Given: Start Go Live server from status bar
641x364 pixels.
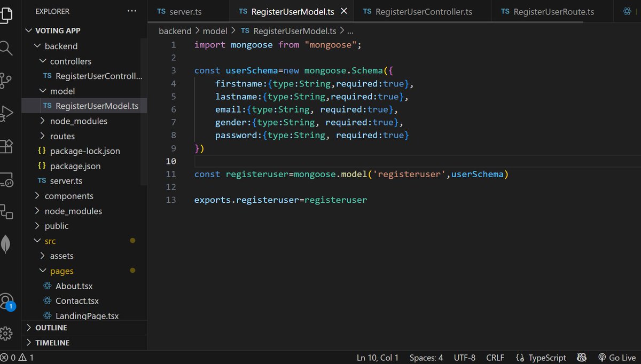Looking at the screenshot, I should pos(616,358).
